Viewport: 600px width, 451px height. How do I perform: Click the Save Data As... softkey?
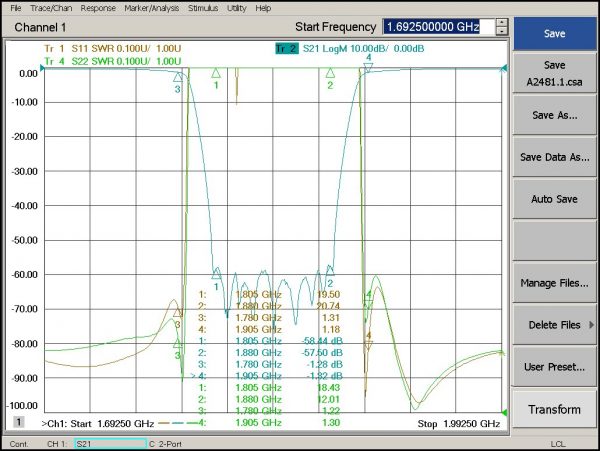tap(554, 157)
